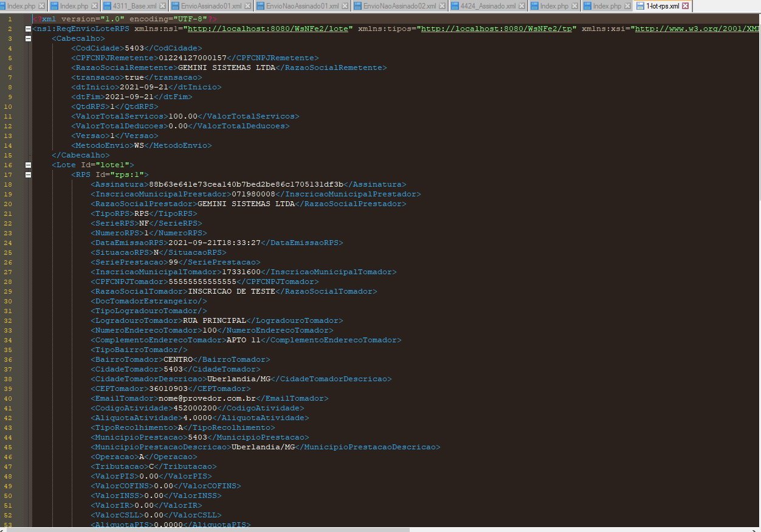The width and height of the screenshot is (761, 532).
Task: Click the BairroTomador value CENTRO
Action: pos(178,359)
